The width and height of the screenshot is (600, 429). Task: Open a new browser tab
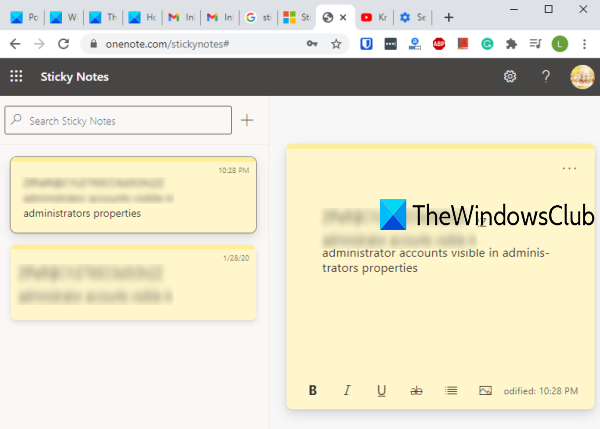click(x=448, y=17)
